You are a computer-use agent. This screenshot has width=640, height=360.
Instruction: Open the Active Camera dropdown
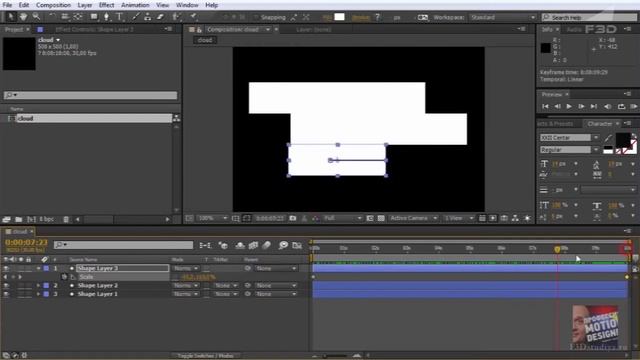413,218
